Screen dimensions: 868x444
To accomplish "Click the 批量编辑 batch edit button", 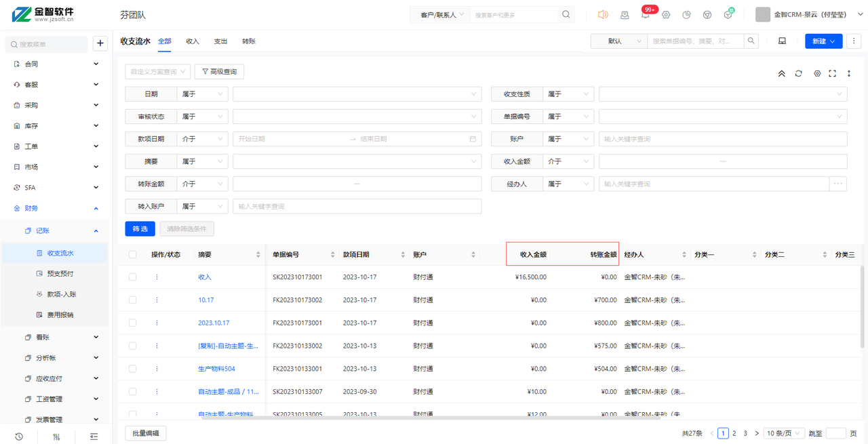I will click(x=146, y=433).
